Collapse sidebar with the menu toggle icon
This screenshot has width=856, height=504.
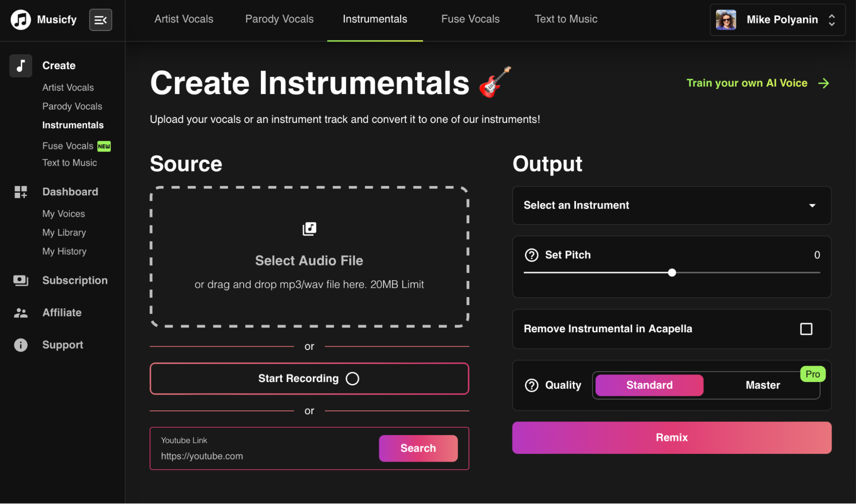tap(101, 20)
